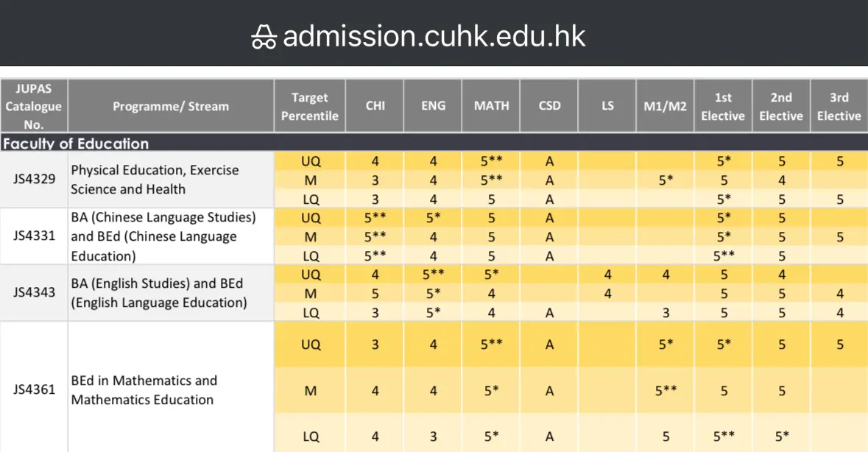Select the JS4343 catalogue number cell
Image resolution: width=868 pixels, height=452 pixels.
point(34,293)
